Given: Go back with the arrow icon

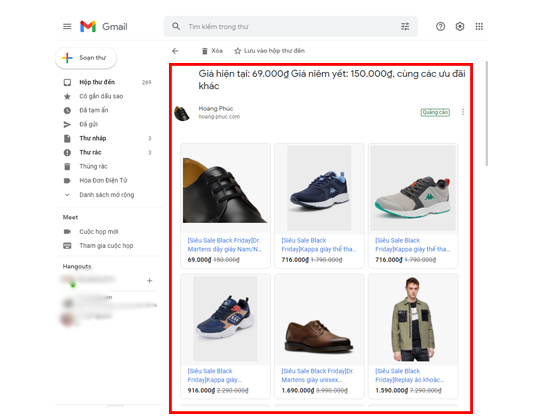Looking at the screenshot, I should coord(175,51).
